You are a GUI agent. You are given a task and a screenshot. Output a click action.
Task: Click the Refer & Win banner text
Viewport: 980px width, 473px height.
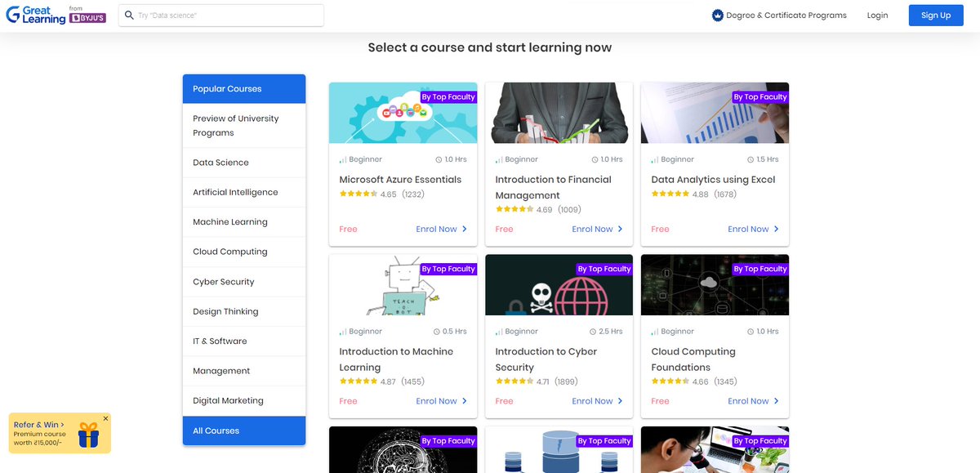click(38, 425)
